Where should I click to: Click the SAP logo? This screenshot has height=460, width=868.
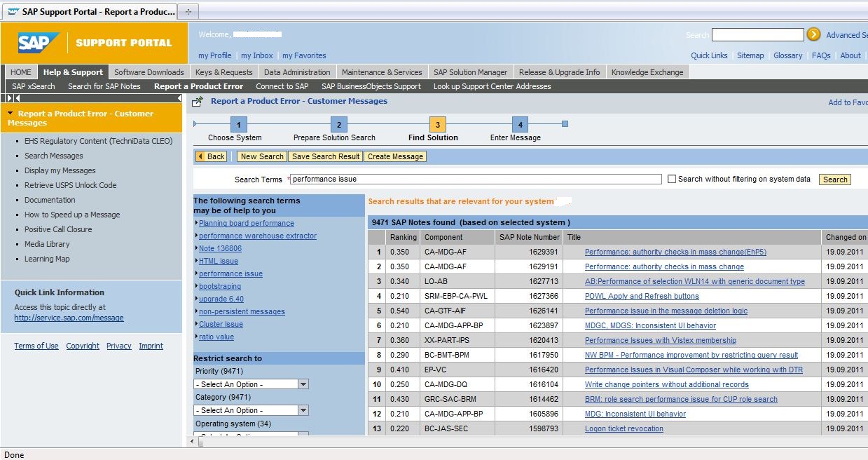pyautogui.click(x=39, y=43)
